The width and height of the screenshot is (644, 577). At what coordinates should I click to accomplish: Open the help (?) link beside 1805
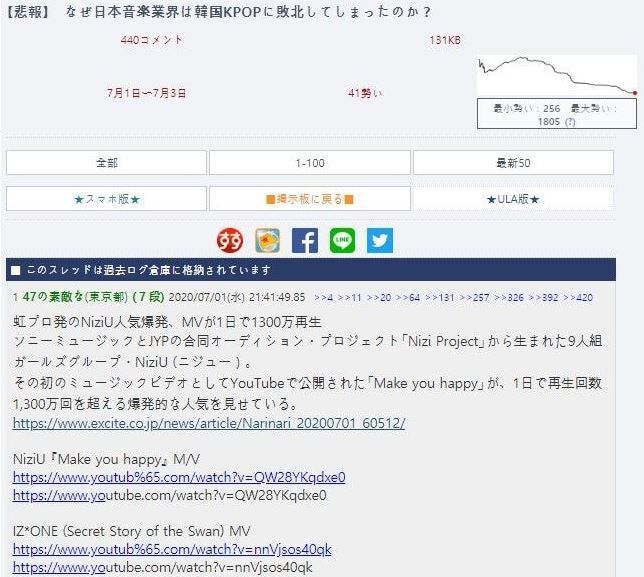(570, 122)
